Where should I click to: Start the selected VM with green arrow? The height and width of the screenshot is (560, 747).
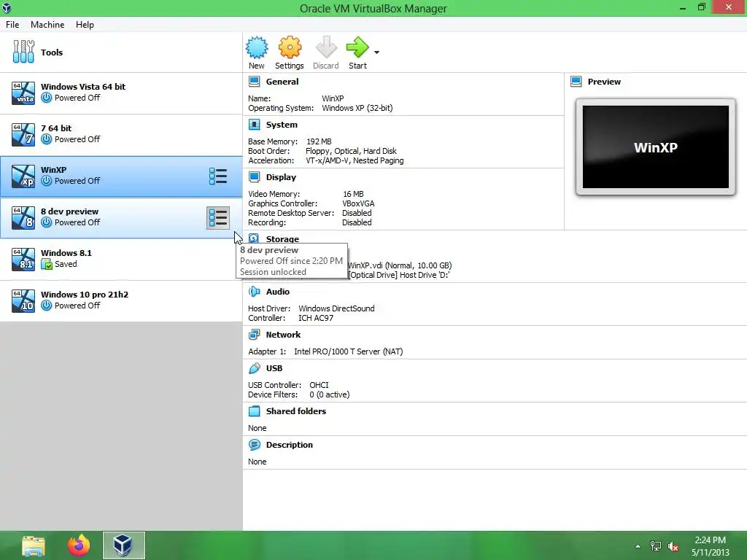pyautogui.click(x=357, y=47)
